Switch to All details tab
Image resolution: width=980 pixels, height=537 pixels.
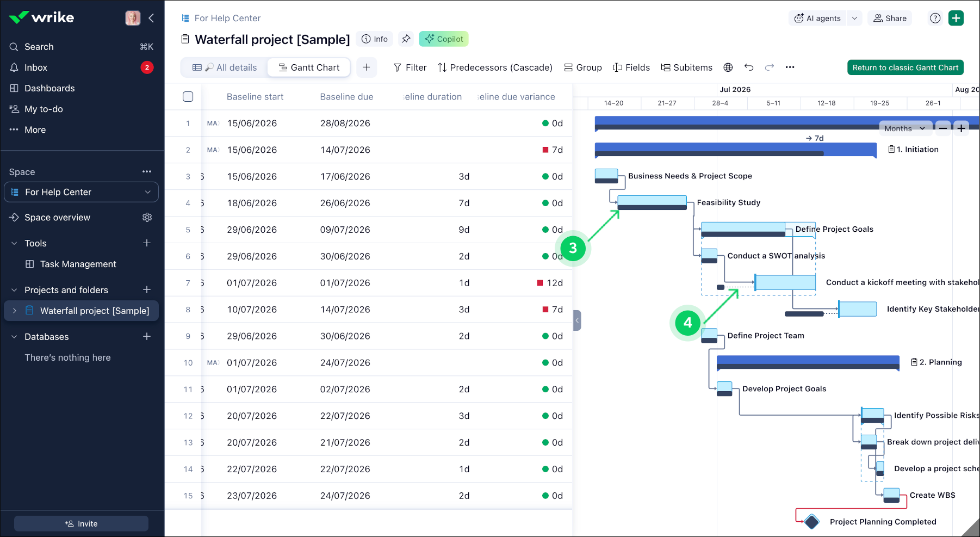(x=225, y=67)
